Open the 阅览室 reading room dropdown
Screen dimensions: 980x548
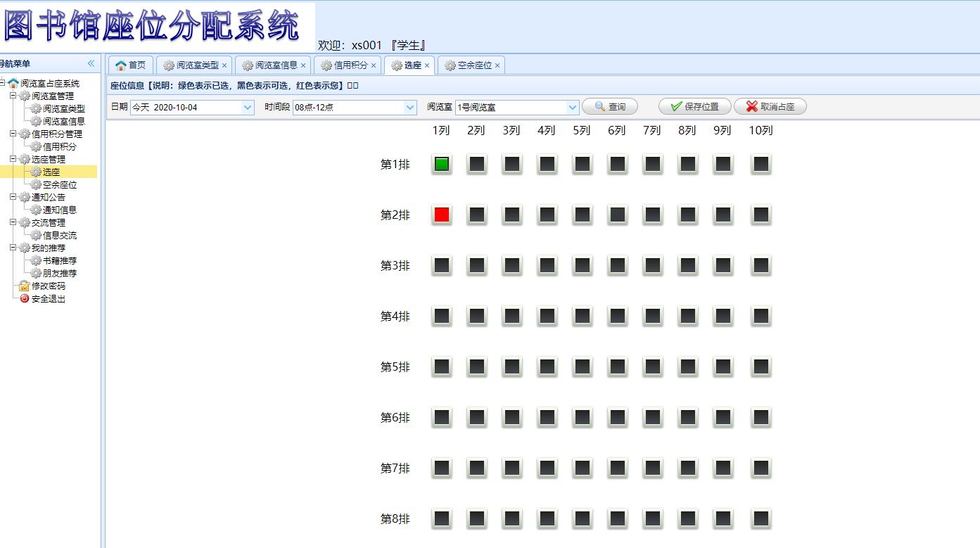tap(571, 106)
